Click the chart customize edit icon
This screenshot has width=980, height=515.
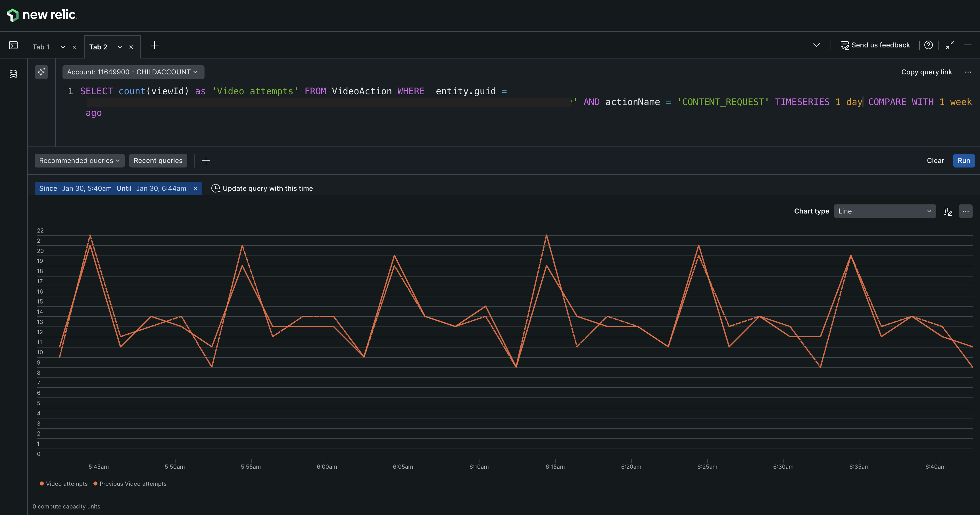tap(947, 212)
